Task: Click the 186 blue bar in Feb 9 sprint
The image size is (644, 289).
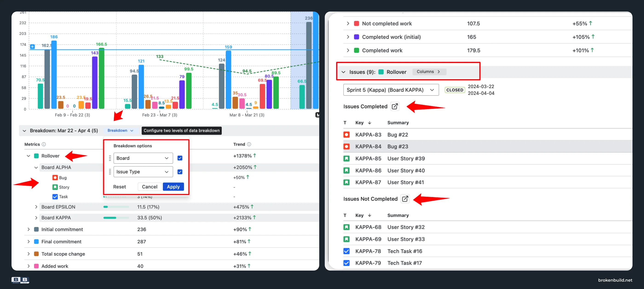Action: coord(54,75)
